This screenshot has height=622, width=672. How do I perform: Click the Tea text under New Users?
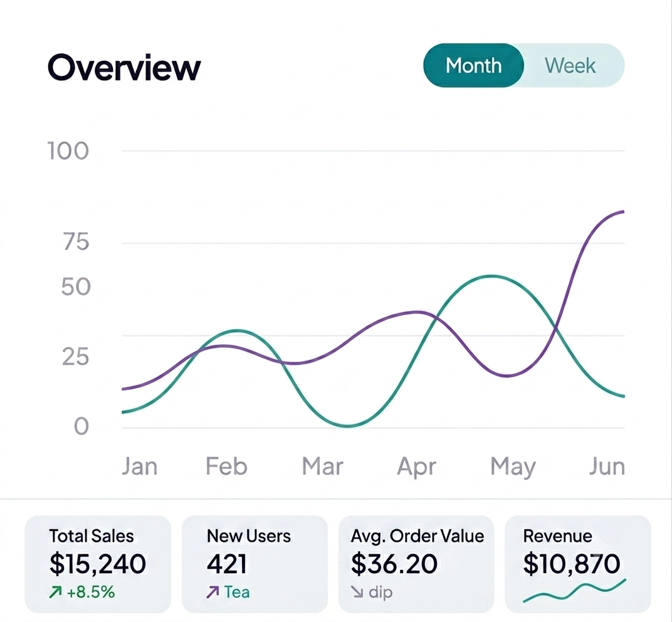pos(237,593)
